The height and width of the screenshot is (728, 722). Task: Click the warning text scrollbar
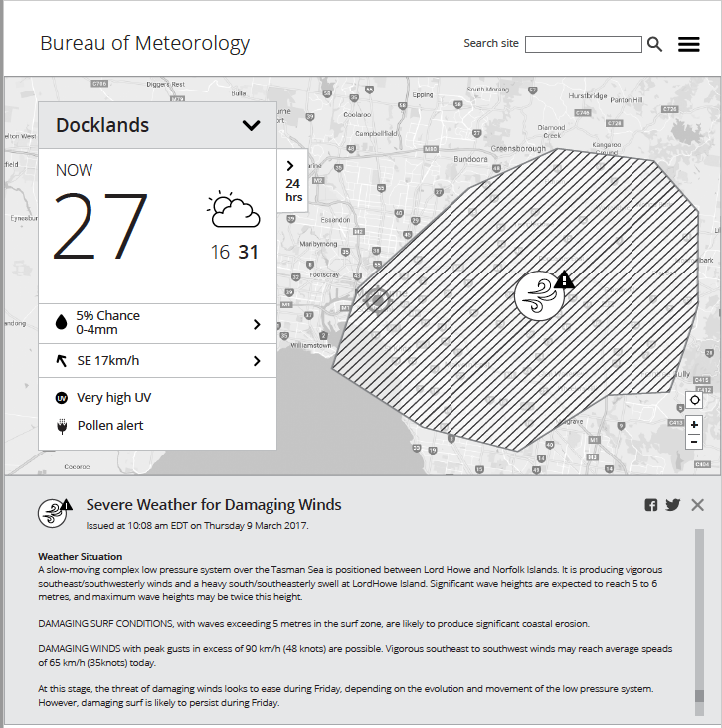pos(699,623)
